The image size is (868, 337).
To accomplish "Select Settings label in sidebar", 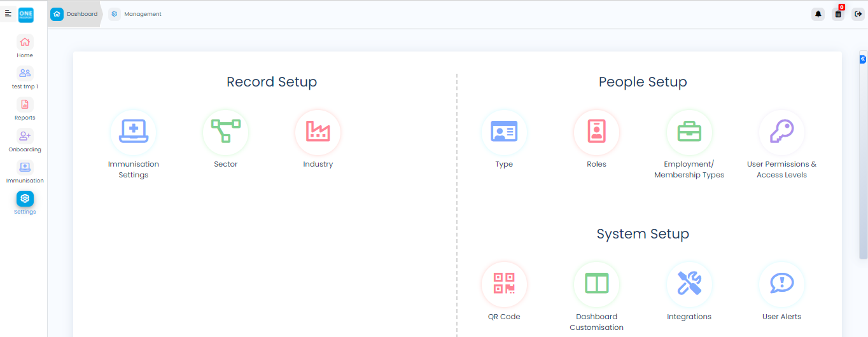I will tap(25, 212).
